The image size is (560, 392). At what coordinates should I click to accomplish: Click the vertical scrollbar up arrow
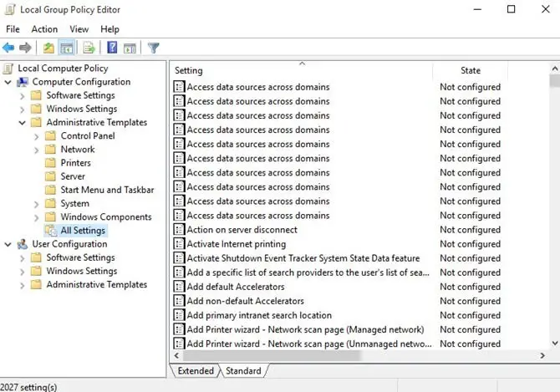[x=555, y=69]
